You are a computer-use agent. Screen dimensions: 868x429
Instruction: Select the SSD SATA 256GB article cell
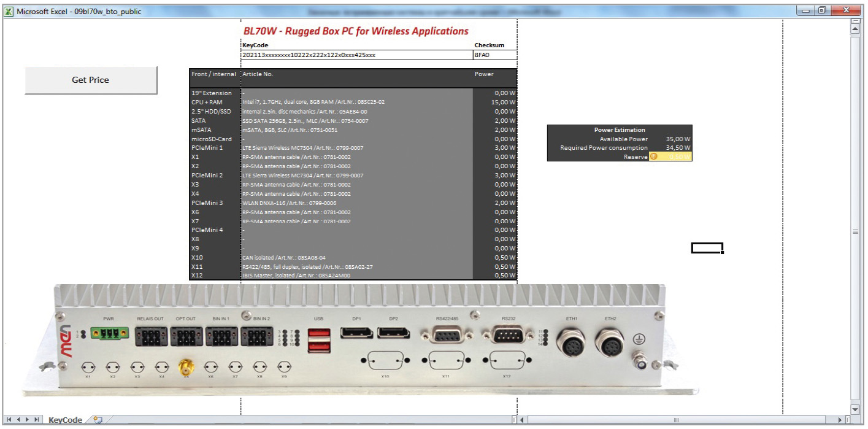coord(356,121)
